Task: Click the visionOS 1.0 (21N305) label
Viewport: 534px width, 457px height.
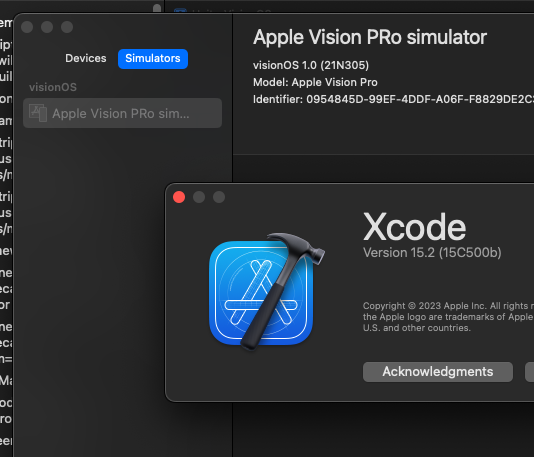Action: (311, 65)
